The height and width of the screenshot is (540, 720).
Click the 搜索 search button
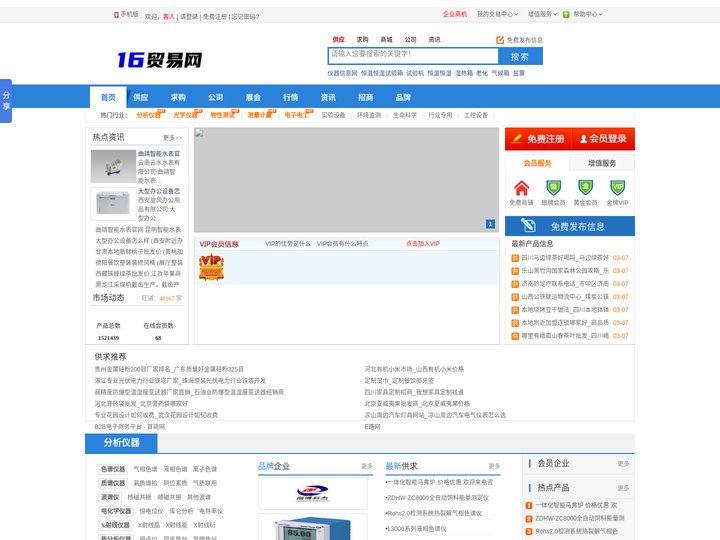(x=520, y=56)
